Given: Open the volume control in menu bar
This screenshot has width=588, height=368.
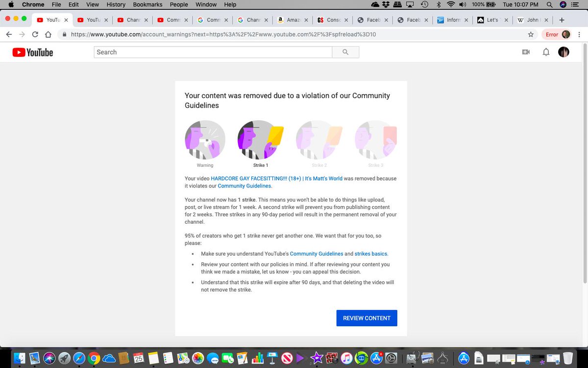Looking at the screenshot, I should pos(463,4).
